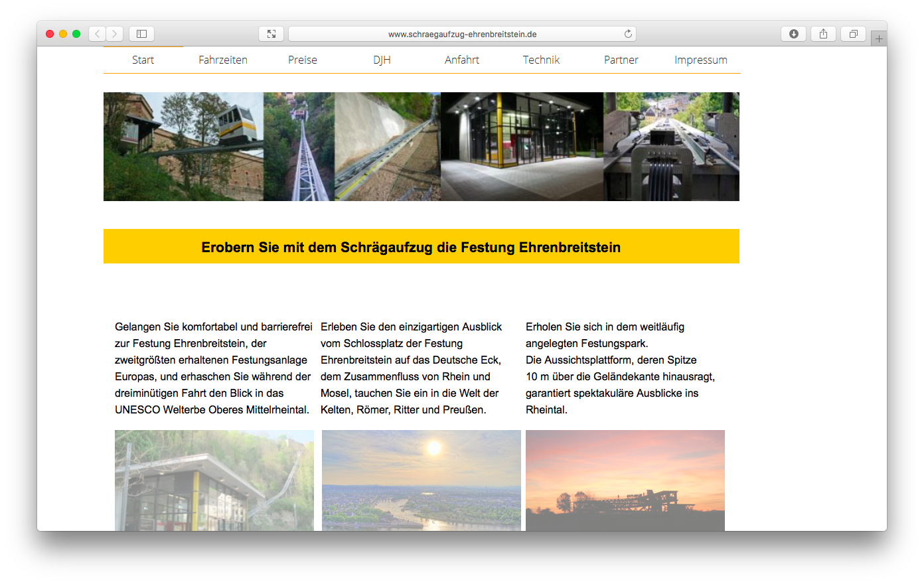The width and height of the screenshot is (924, 584).
Task: Go back with Safari's back arrow
Action: [x=98, y=34]
